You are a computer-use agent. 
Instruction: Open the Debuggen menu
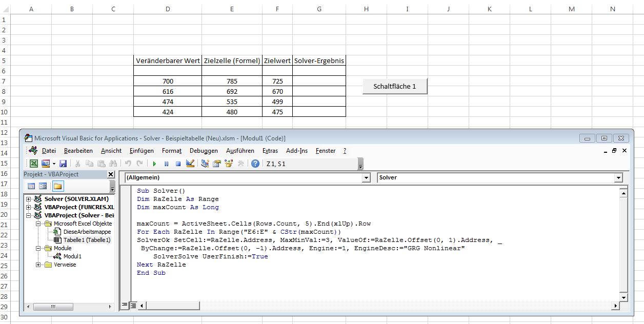point(204,151)
